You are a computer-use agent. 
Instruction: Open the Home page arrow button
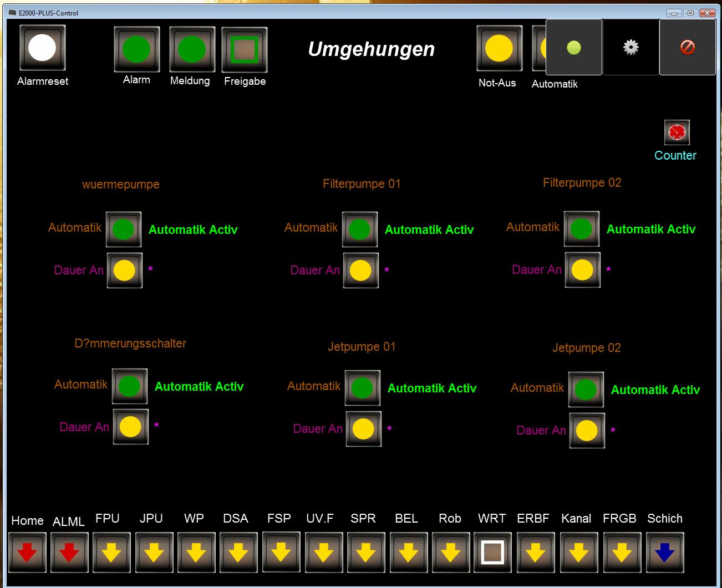coord(27,553)
